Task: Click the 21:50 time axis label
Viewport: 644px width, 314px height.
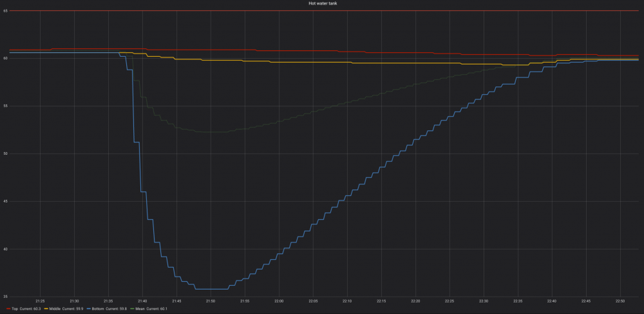Action: (x=211, y=301)
